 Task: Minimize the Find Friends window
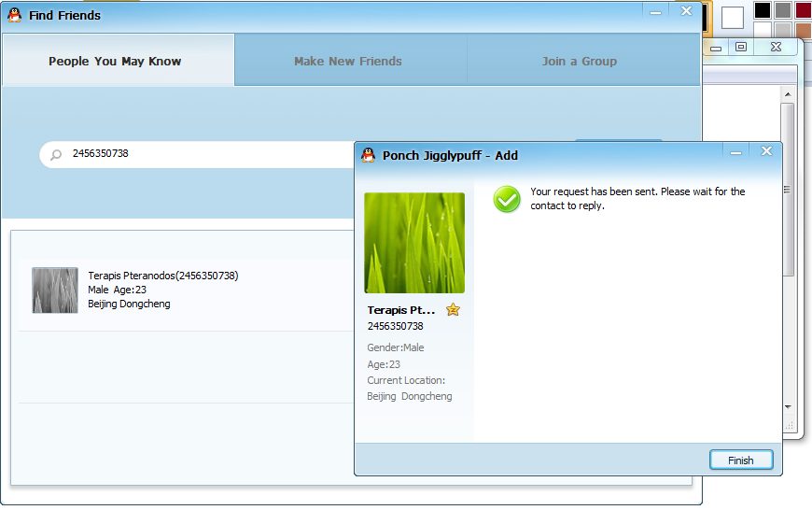(656, 12)
